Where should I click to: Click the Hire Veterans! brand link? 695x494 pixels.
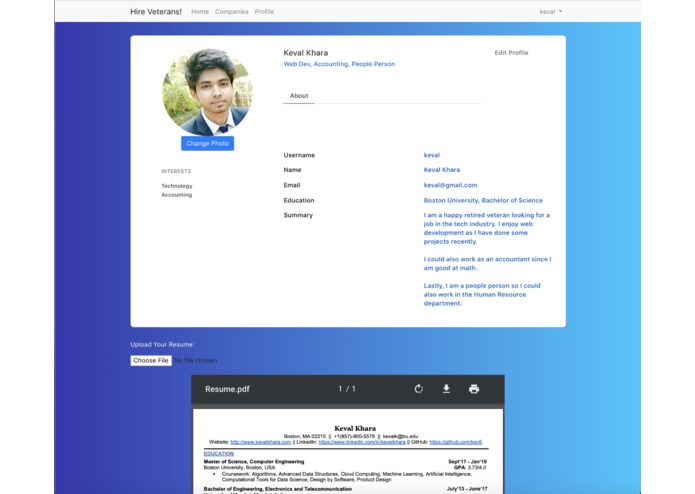coord(156,12)
